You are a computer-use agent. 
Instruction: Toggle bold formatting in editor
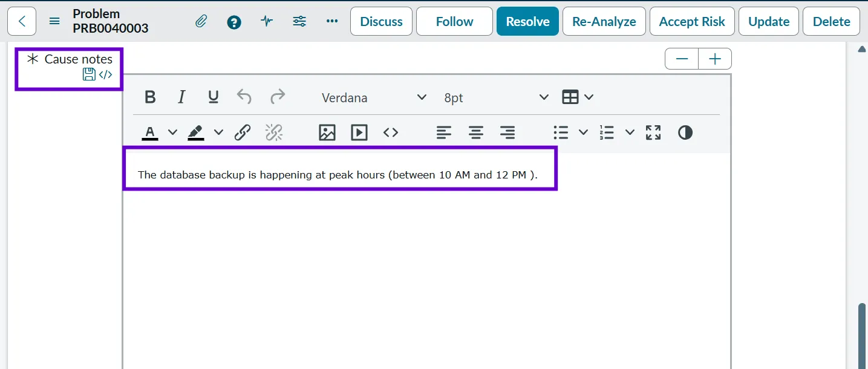click(x=151, y=97)
